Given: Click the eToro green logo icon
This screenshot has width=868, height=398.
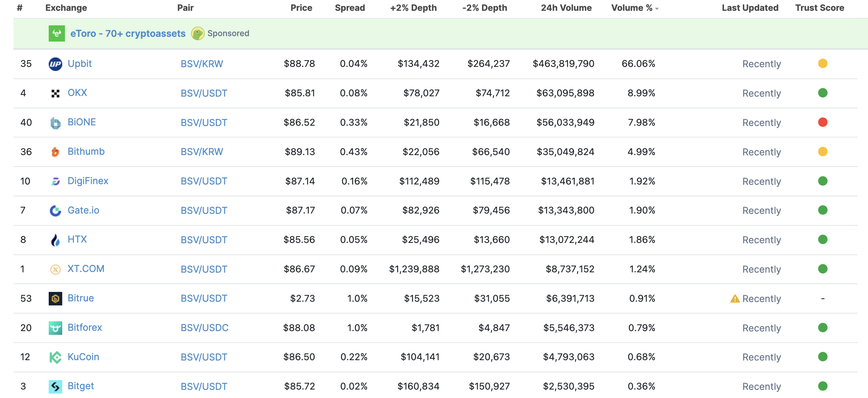Looking at the screenshot, I should (x=56, y=33).
